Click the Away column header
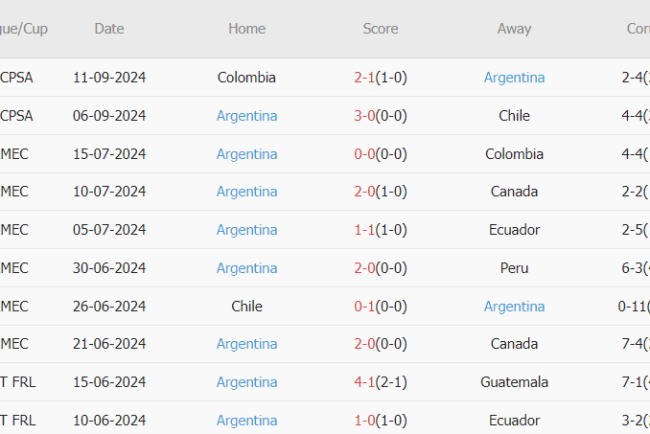Screen dimensions: 650x434 pyautogui.click(x=514, y=29)
